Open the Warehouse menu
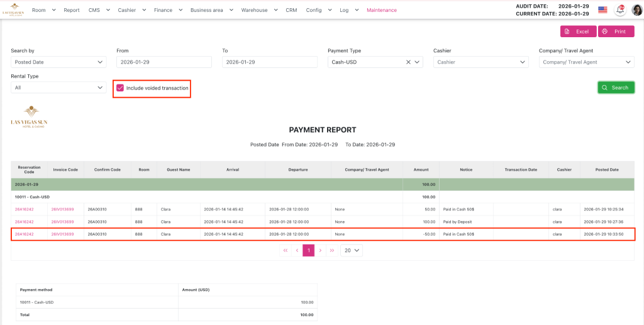The image size is (644, 325). [258, 10]
